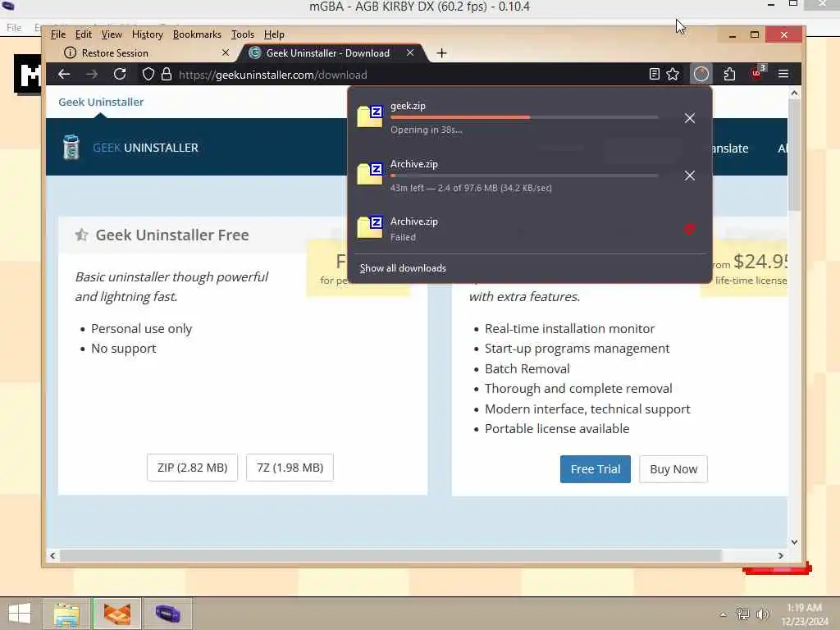The width and height of the screenshot is (840, 630).
Task: Click the Geek Uninstaller breadcrumb link
Action: tap(101, 102)
